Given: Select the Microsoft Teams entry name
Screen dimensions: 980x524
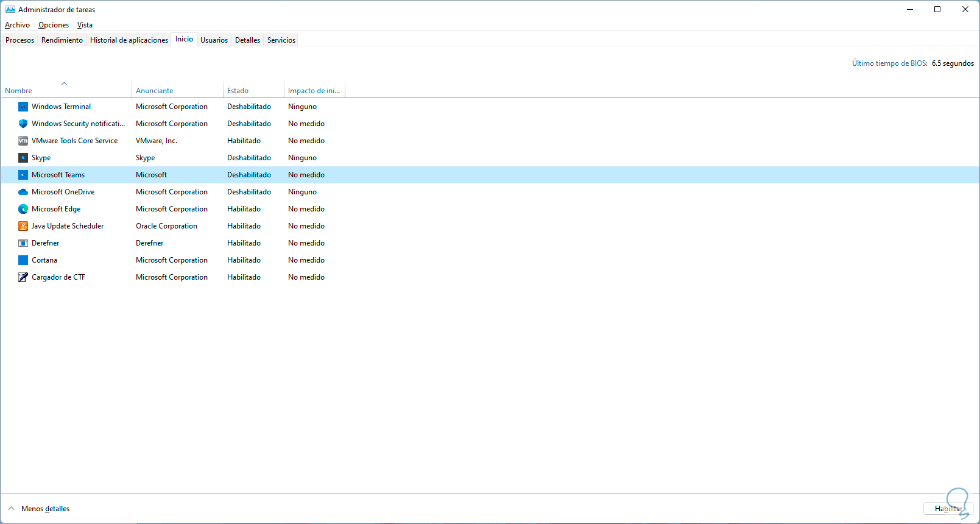Looking at the screenshot, I should [x=58, y=175].
